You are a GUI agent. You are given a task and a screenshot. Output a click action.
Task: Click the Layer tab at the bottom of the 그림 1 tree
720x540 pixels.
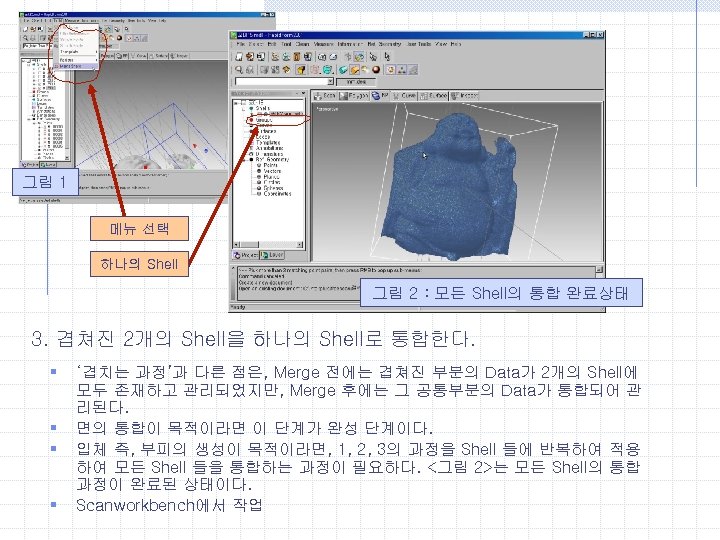[x=48, y=164]
